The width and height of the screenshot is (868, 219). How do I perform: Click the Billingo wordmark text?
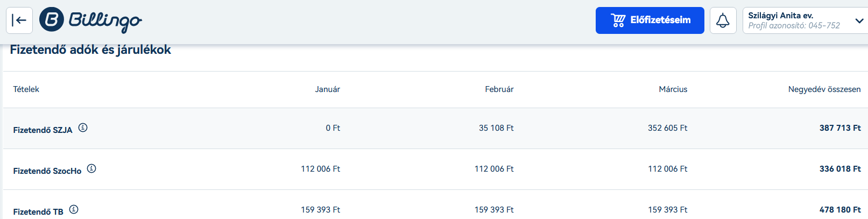pyautogui.click(x=105, y=21)
